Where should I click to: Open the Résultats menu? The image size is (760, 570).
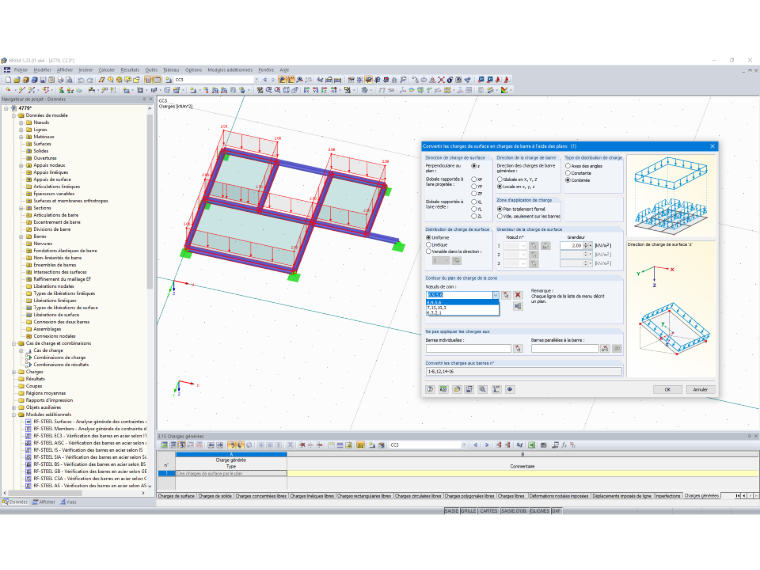point(130,70)
